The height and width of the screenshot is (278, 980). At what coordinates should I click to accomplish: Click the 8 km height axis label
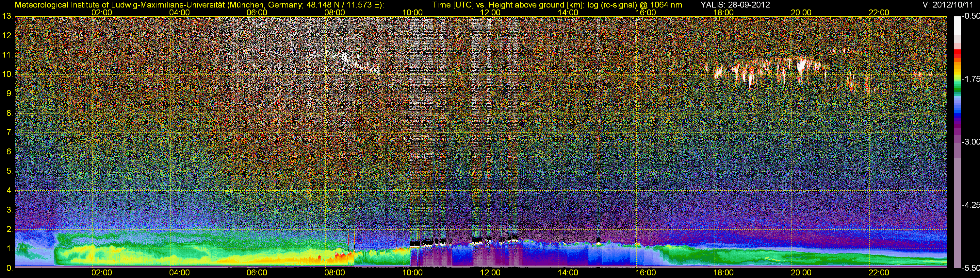point(9,113)
